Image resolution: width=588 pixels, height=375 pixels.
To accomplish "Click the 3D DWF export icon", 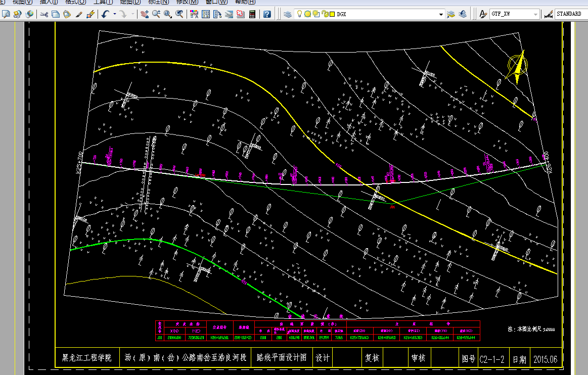I will 29,14.
